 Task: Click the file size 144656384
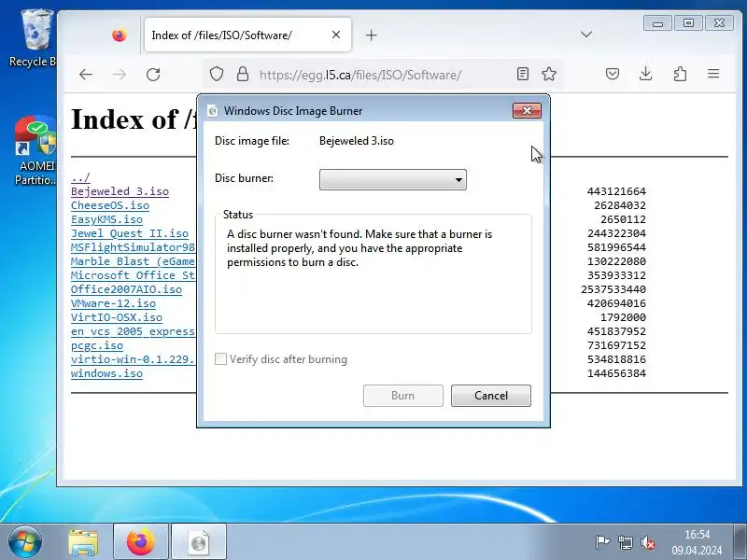click(x=616, y=373)
